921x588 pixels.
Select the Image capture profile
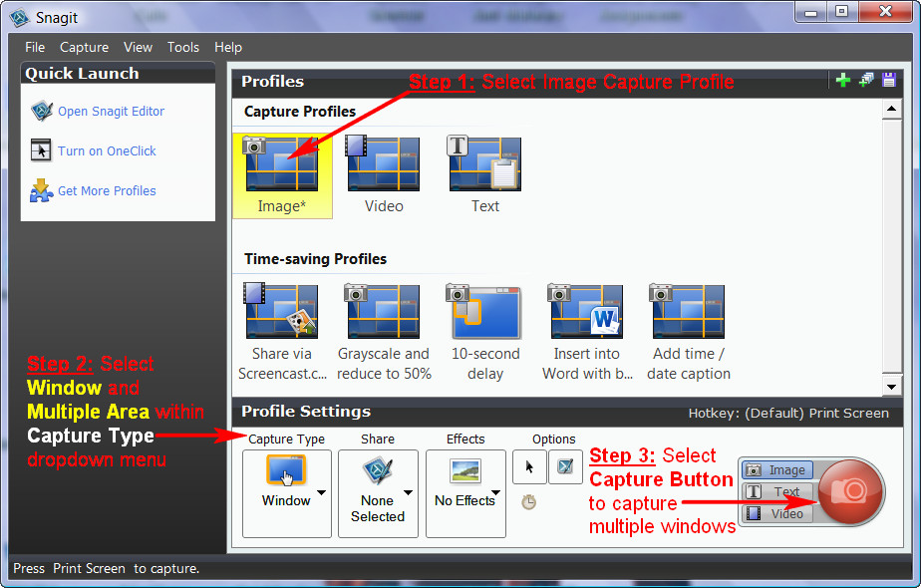click(282, 164)
